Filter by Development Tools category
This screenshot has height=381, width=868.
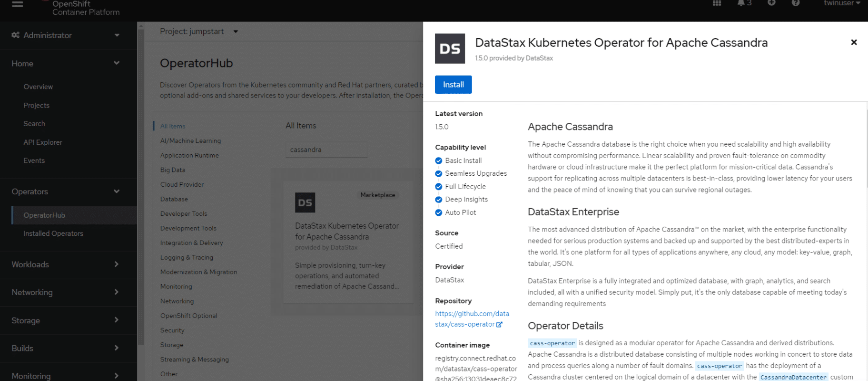(x=188, y=229)
